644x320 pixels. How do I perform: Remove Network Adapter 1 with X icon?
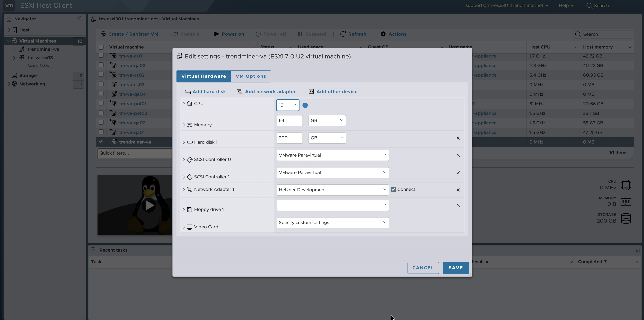(458, 190)
